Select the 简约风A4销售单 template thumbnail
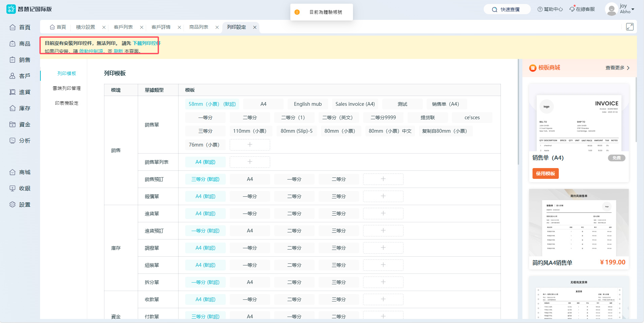This screenshot has width=644, height=323. pyautogui.click(x=579, y=223)
